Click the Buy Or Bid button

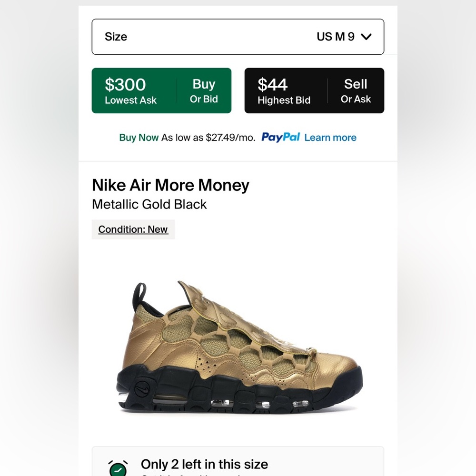[204, 90]
